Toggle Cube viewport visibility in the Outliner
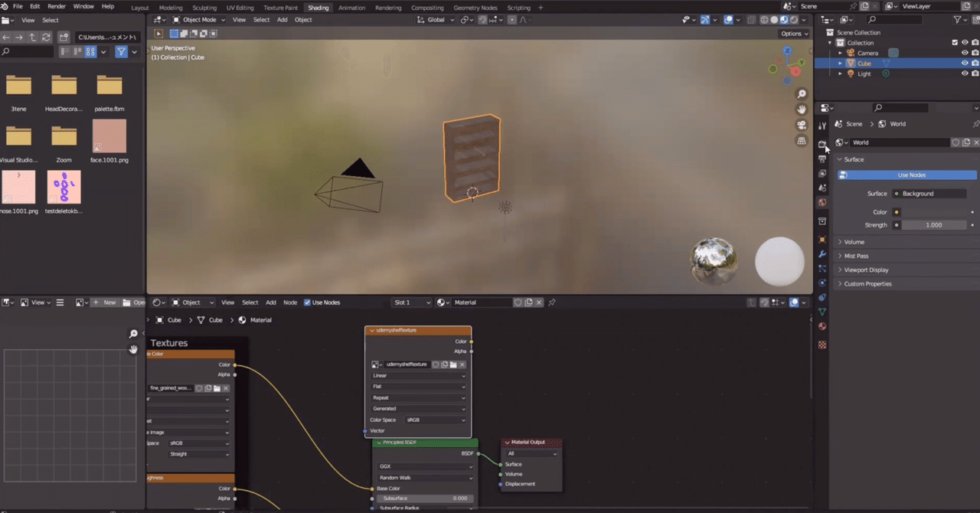 click(965, 63)
